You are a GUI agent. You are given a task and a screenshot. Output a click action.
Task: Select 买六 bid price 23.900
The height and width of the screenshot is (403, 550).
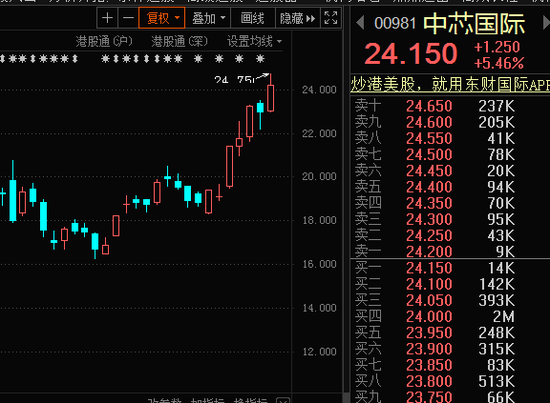[429, 349]
